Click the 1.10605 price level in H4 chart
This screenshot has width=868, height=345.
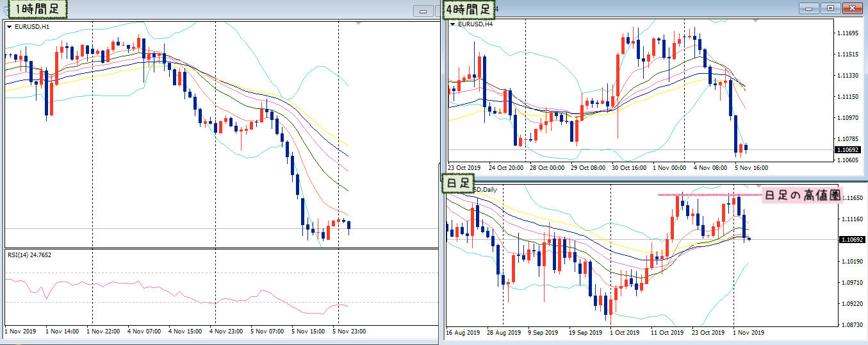point(848,160)
